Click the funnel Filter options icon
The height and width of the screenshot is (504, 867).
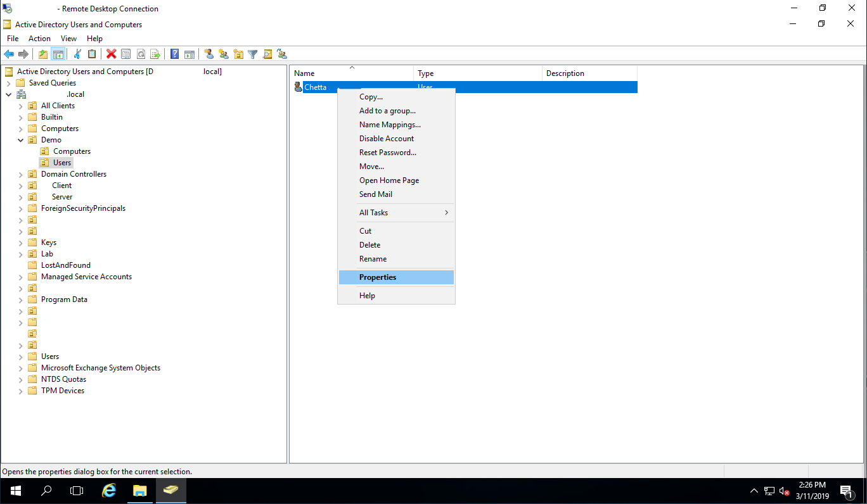(x=253, y=54)
